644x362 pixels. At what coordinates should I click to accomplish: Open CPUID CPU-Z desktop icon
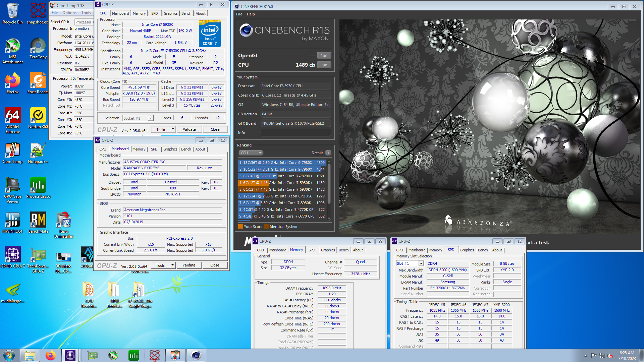12,257
